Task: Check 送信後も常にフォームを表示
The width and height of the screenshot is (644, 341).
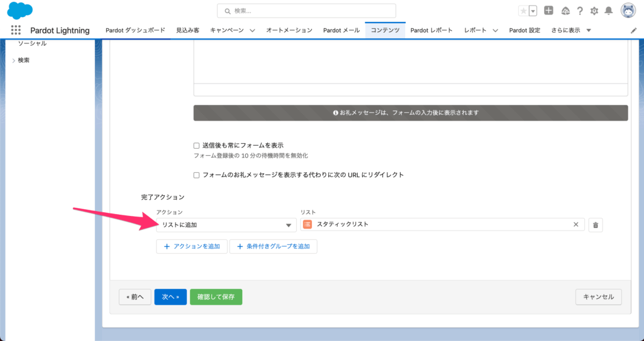Action: click(196, 146)
